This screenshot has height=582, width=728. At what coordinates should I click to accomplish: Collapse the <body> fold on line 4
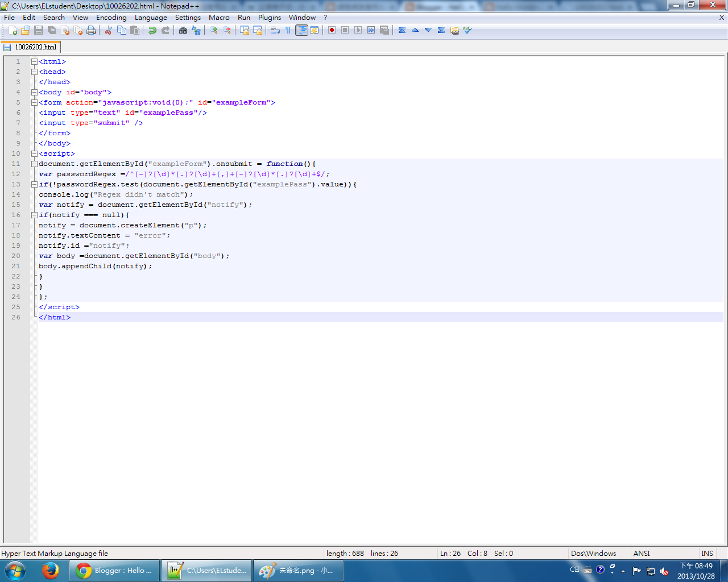[x=34, y=92]
